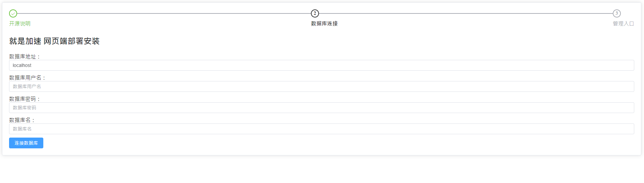Click the 连接数据库 button
644x183 pixels.
pos(26,143)
